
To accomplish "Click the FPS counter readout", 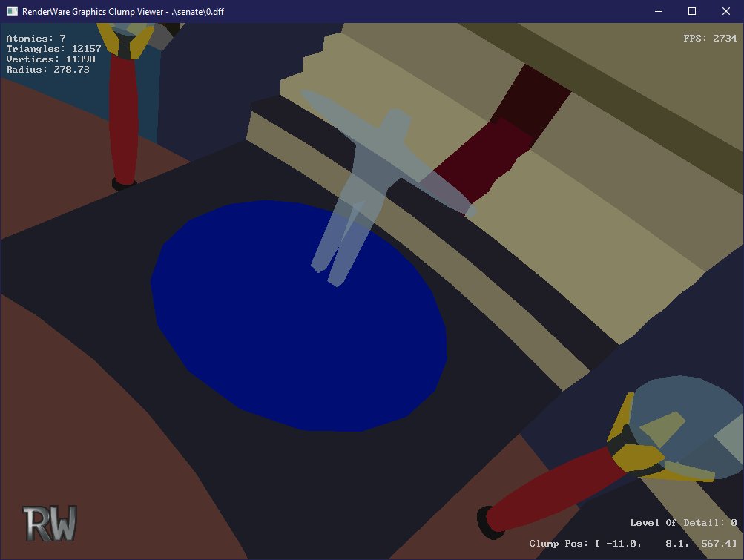I will tap(710, 39).
